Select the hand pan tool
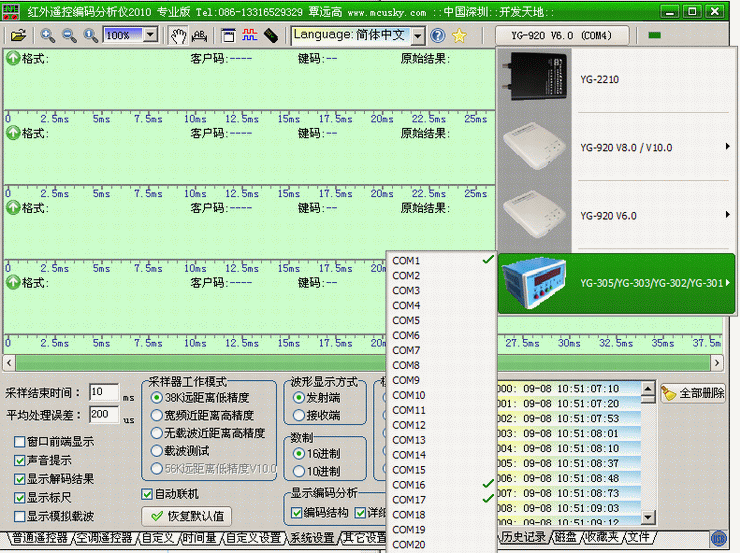This screenshot has height=553, width=740. pos(177,35)
